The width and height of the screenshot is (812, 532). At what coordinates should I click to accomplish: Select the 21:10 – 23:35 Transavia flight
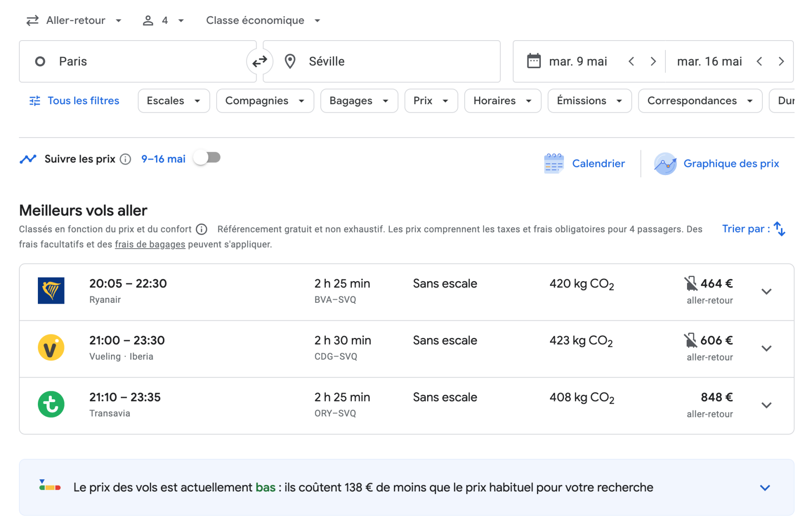(x=406, y=406)
